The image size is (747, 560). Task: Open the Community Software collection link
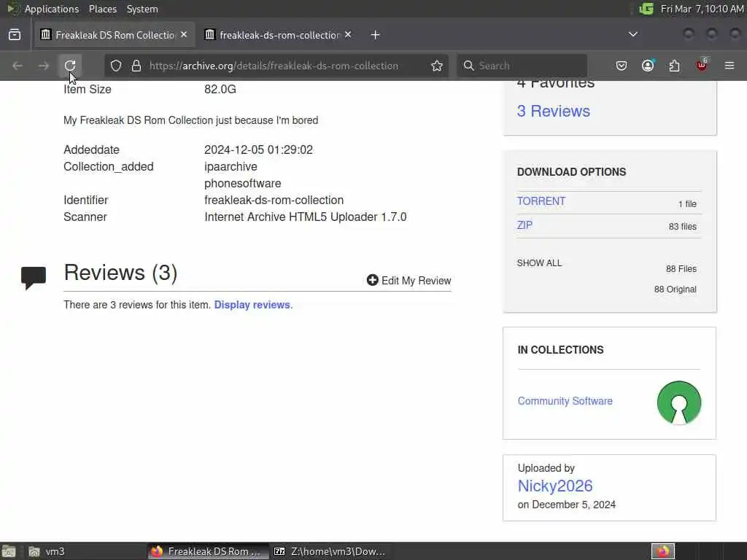coord(565,401)
